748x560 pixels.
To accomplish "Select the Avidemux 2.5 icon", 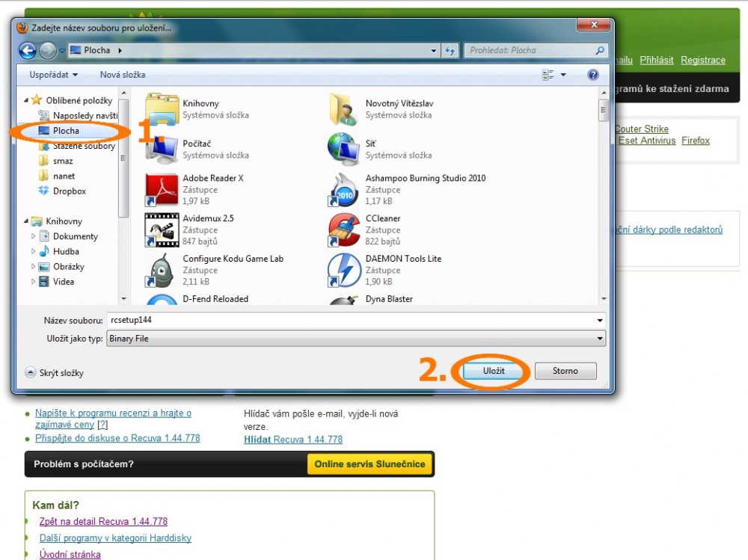I will [x=161, y=230].
